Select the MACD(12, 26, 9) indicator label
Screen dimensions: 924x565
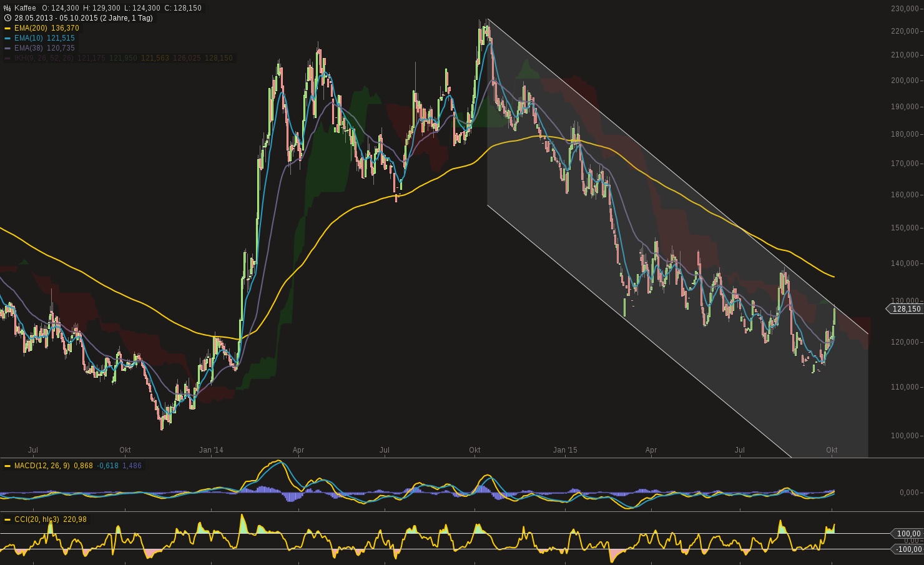click(42, 466)
